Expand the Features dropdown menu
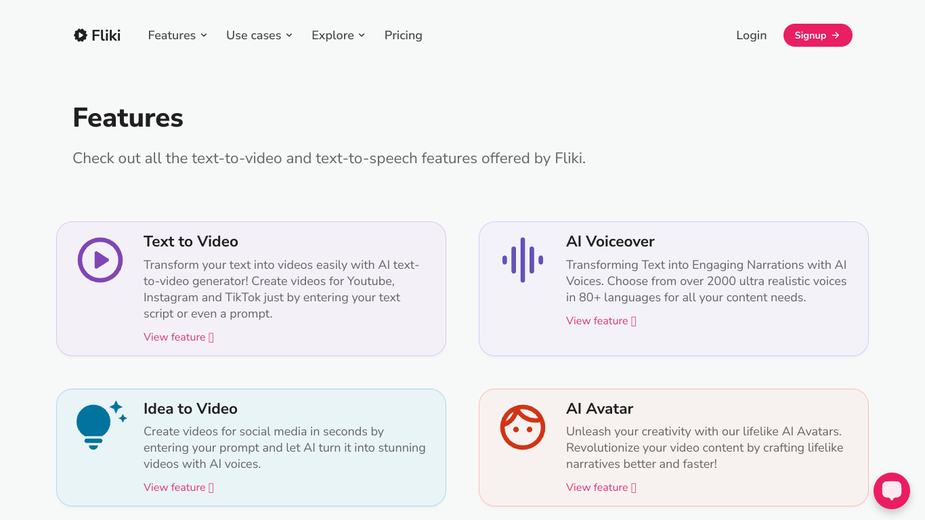 click(178, 35)
